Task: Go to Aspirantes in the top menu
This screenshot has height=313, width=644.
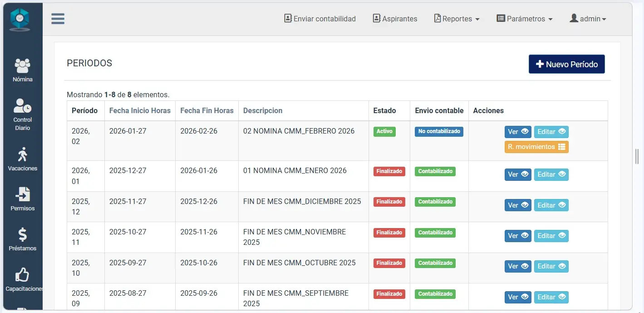Action: [395, 19]
